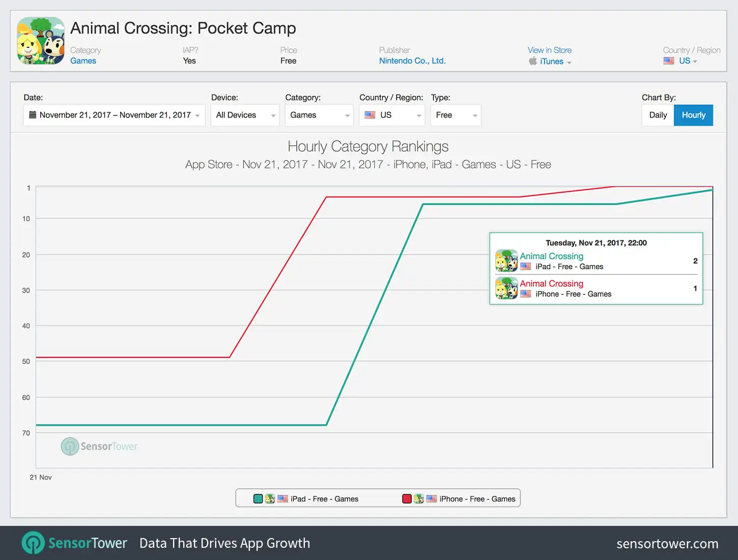738x560 pixels.
Task: Click the Animal Crossing: Pocket Camp title
Action: [183, 28]
